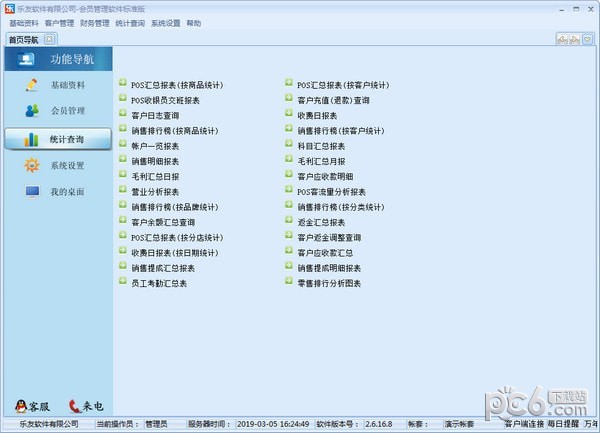The height and width of the screenshot is (433, 600).
Task: Open 员工考勤汇总表 report
Action: click(x=159, y=283)
